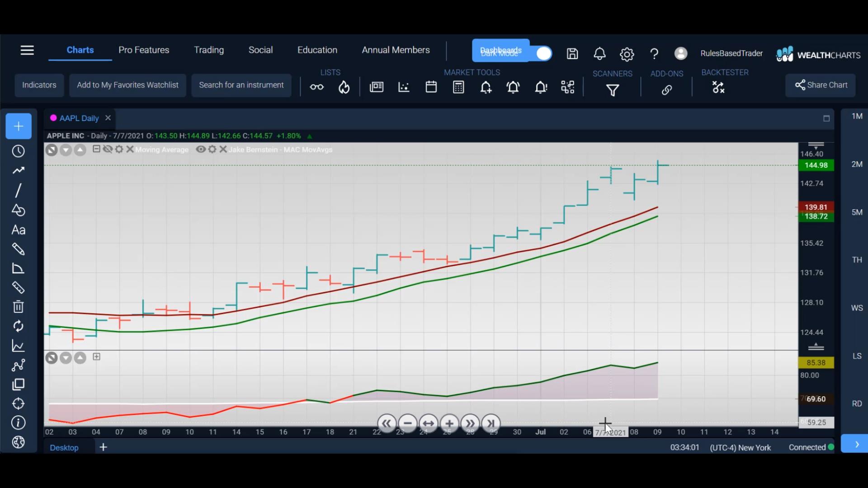Viewport: 868px width, 488px height.
Task: Click Add to My Favorites Watchlist
Action: click(x=127, y=85)
